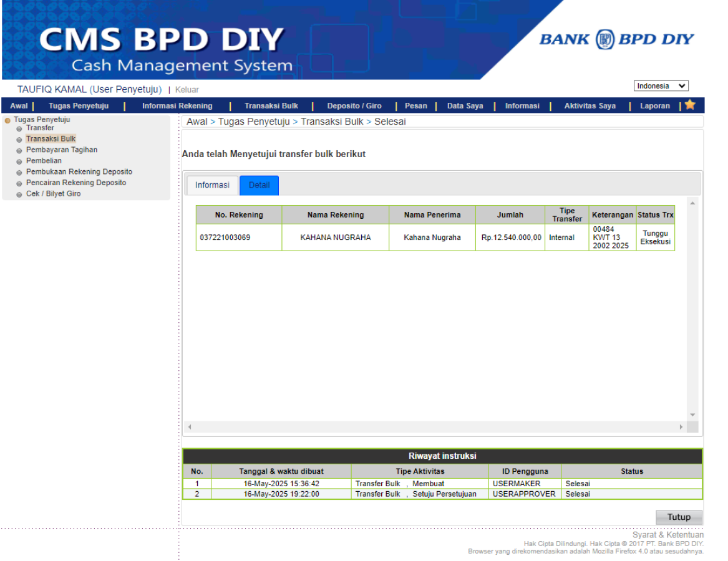Click timestamp 16-May-2025 19:22:00
This screenshot has width=728, height=561.
click(281, 494)
